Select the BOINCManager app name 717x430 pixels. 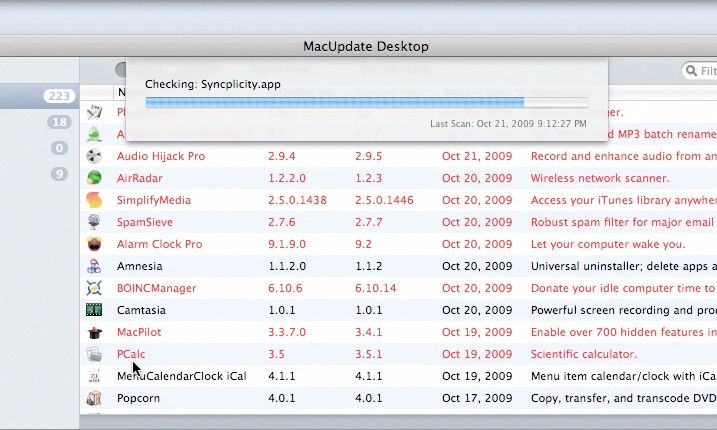[x=156, y=288]
